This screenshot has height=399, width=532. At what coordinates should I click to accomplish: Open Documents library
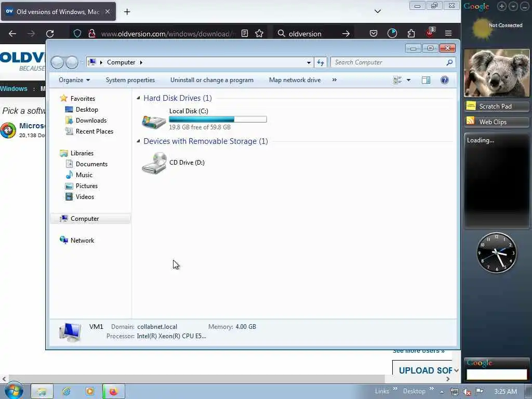(x=91, y=164)
